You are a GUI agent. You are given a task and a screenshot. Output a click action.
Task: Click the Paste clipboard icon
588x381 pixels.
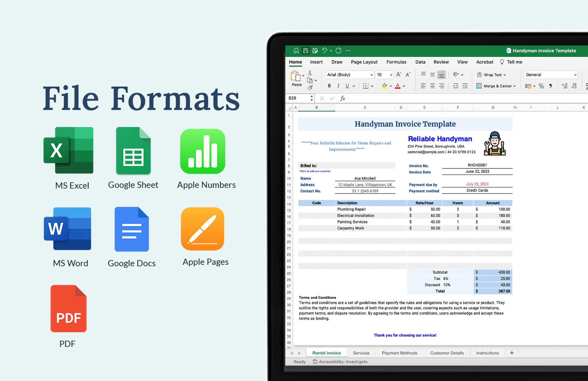pyautogui.click(x=296, y=76)
